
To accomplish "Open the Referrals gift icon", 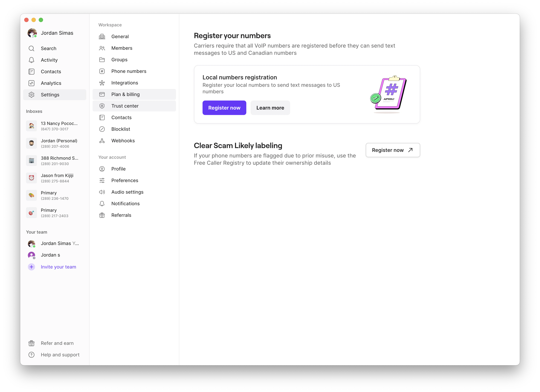I will tap(102, 215).
